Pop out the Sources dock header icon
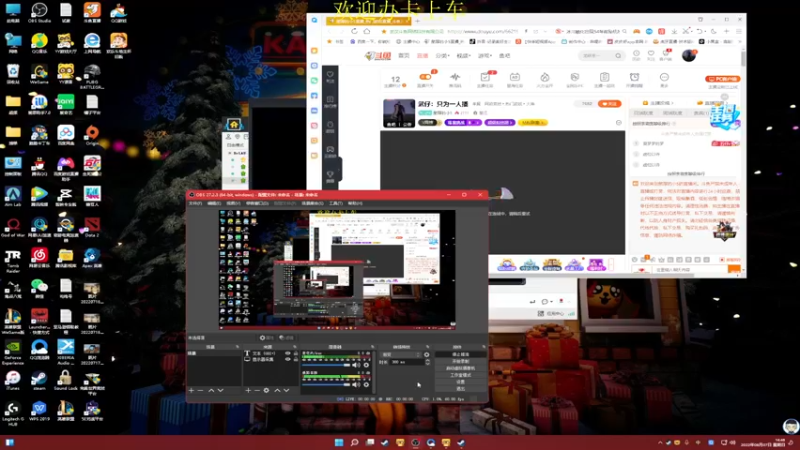This screenshot has width=800, height=450. click(x=294, y=347)
